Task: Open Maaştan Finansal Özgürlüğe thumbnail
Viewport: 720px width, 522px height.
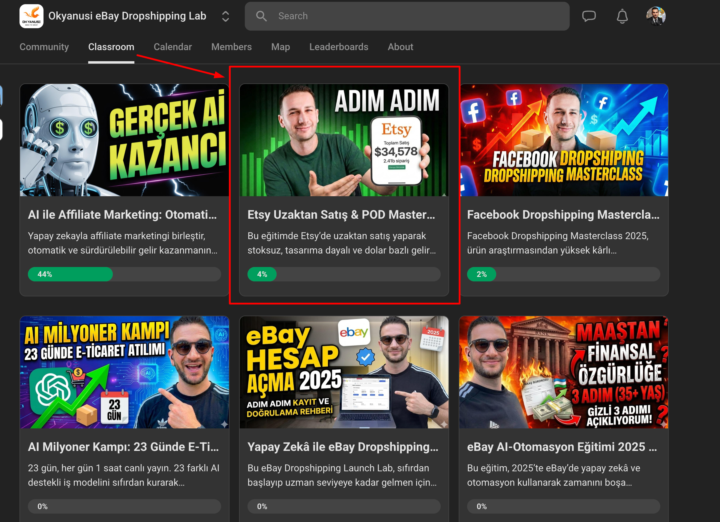Action: (564, 372)
